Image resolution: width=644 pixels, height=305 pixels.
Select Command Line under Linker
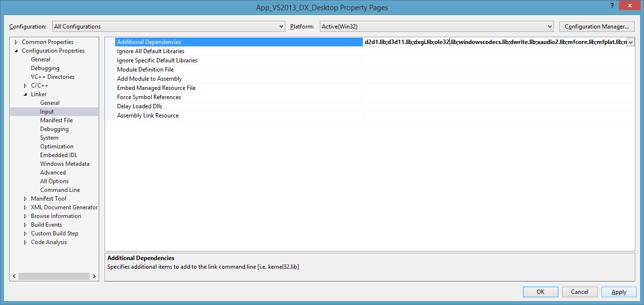(60, 190)
